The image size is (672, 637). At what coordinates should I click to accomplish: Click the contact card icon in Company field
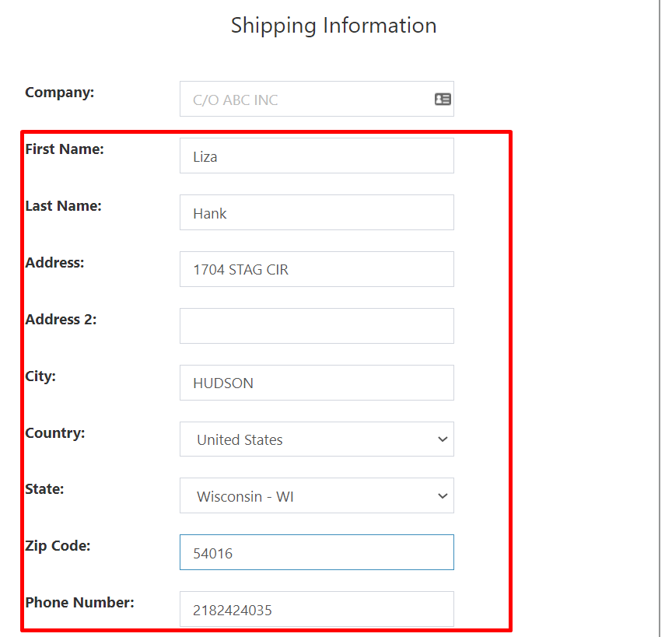coord(443,100)
